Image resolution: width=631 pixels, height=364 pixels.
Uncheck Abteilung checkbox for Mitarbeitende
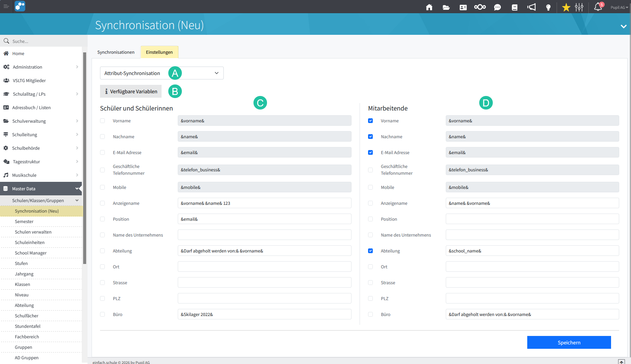[370, 251]
